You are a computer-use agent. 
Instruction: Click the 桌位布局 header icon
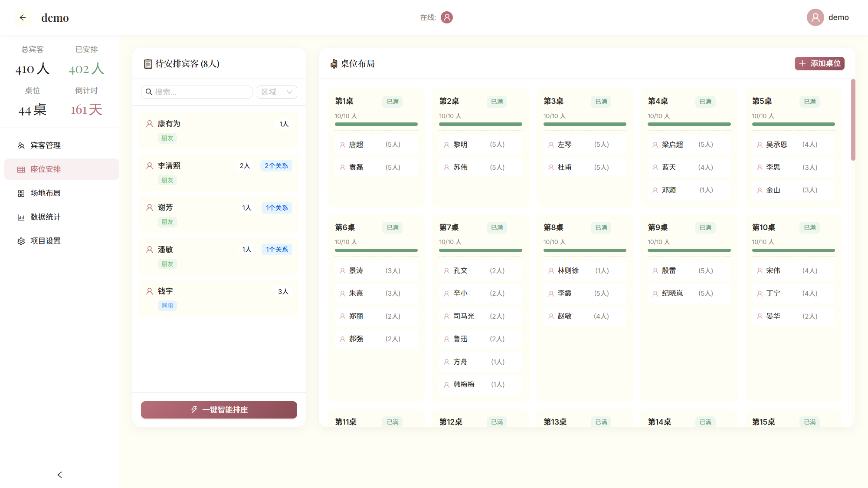click(334, 64)
